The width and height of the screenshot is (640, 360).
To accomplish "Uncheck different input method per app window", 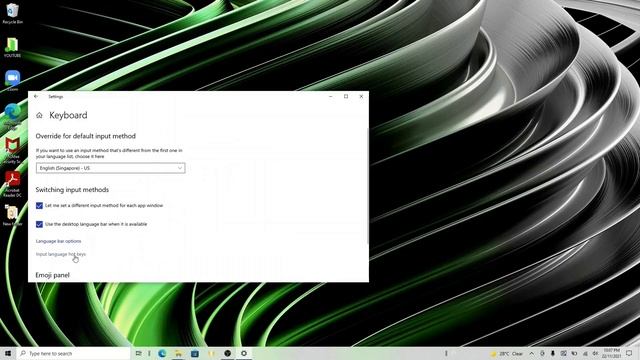I will click(39, 206).
